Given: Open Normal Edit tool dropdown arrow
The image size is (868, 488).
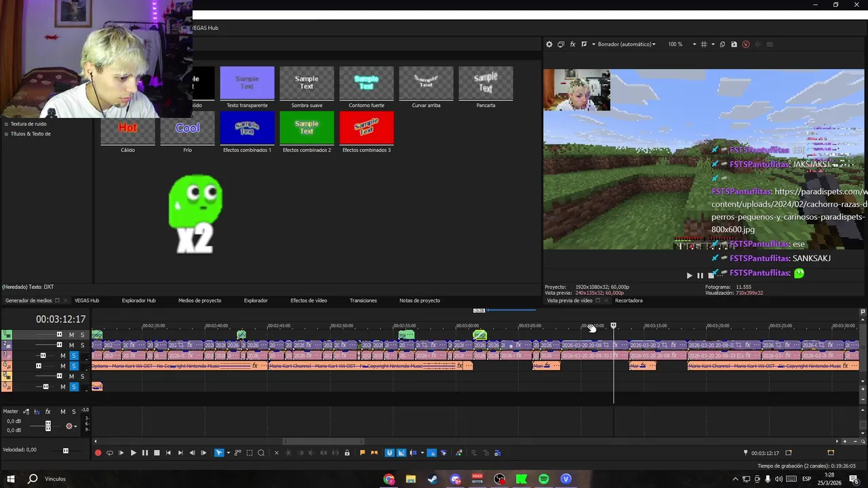Looking at the screenshot, I should [228, 453].
